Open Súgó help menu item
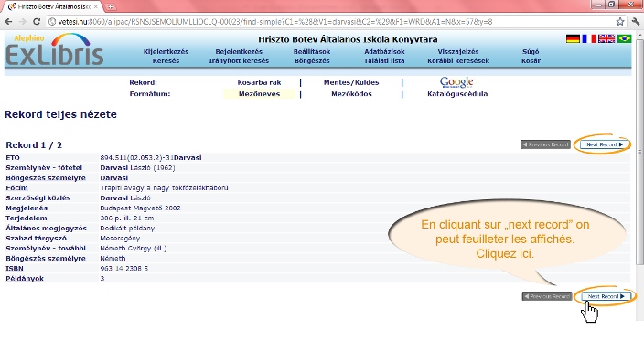644x362 pixels. point(531,52)
